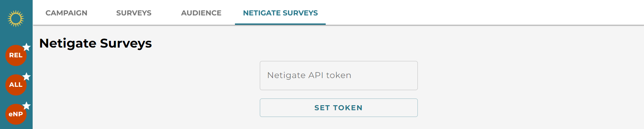Click the star on the ALL badge
The width and height of the screenshot is (644, 129).
tap(27, 77)
